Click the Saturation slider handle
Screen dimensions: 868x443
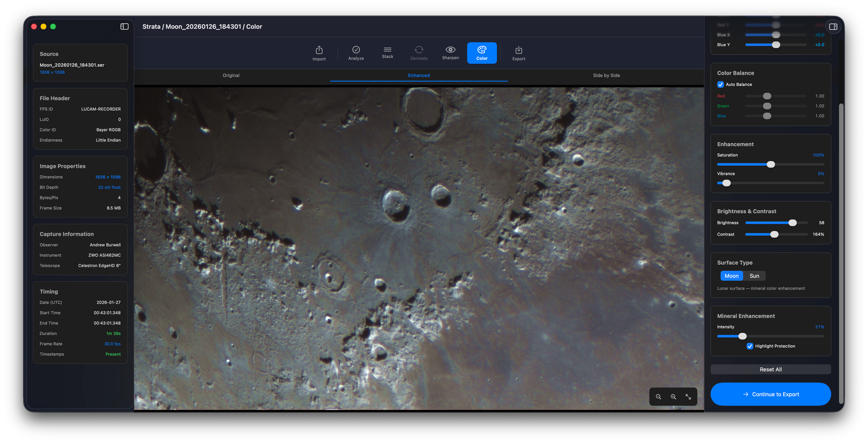pyautogui.click(x=771, y=164)
